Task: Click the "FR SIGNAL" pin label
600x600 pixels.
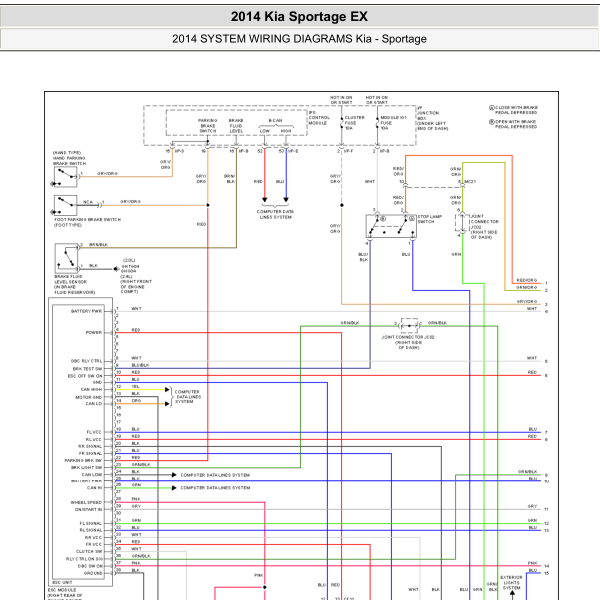Action: 90,453
